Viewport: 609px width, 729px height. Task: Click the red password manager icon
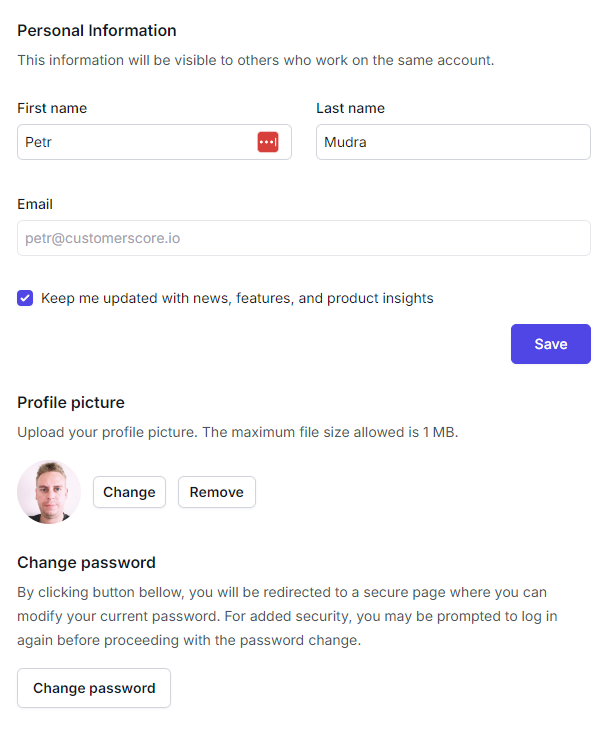268,142
